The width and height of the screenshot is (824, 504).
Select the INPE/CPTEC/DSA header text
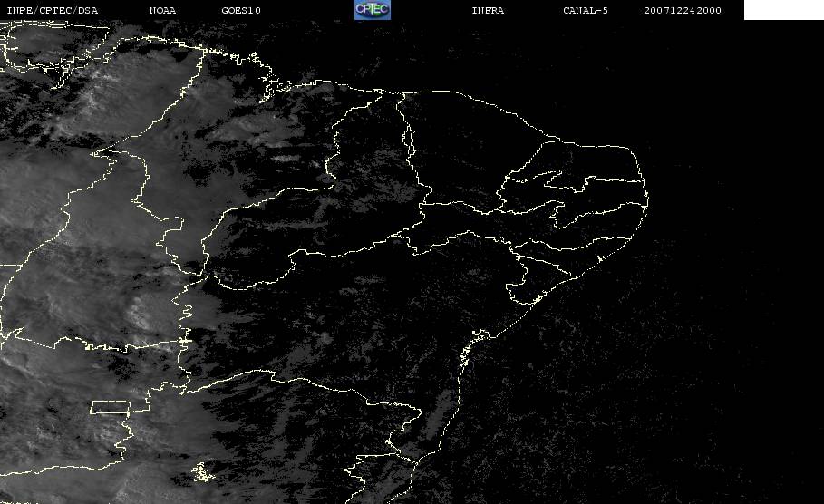pos(52,11)
